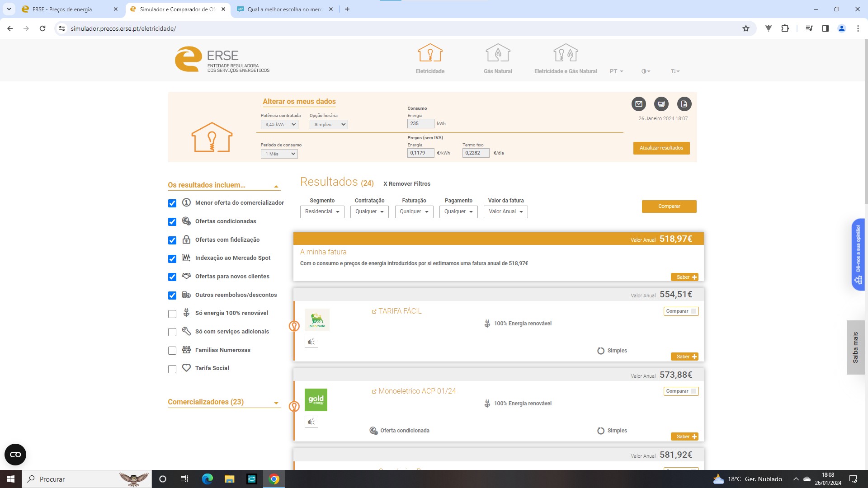
Task: Click the megaphone icon under Plenitude logo
Action: pos(311,342)
